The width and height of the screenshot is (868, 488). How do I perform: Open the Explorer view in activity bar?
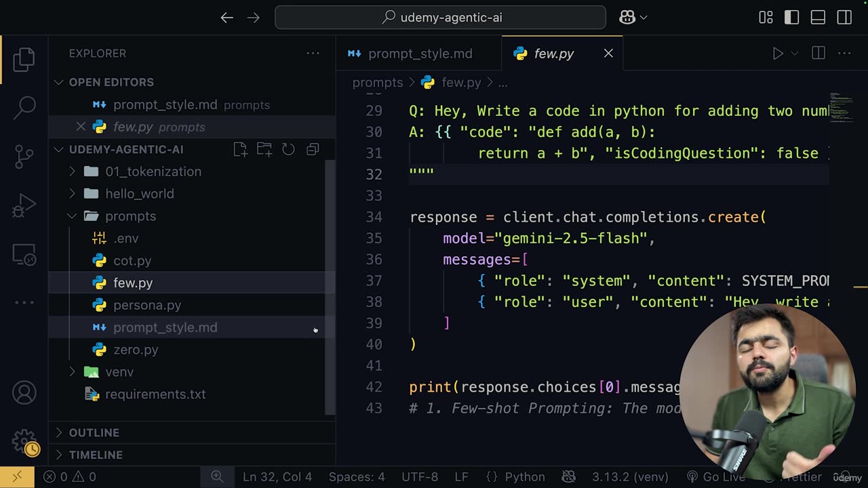coord(24,60)
